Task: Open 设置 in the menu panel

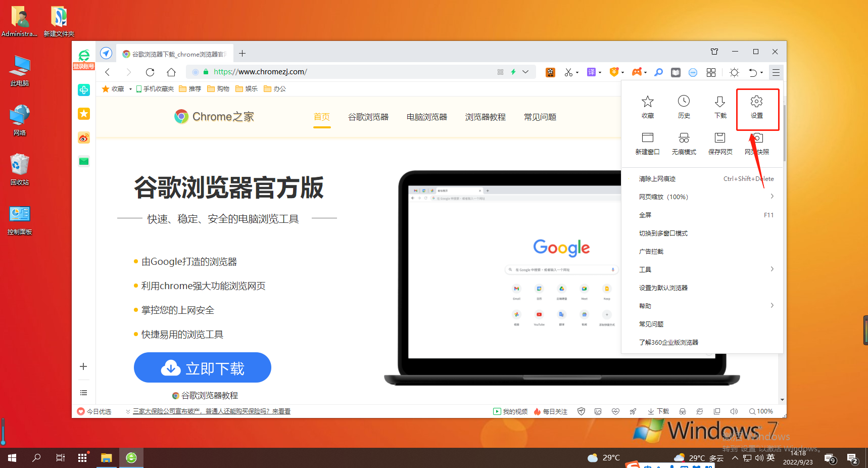Action: tap(757, 108)
